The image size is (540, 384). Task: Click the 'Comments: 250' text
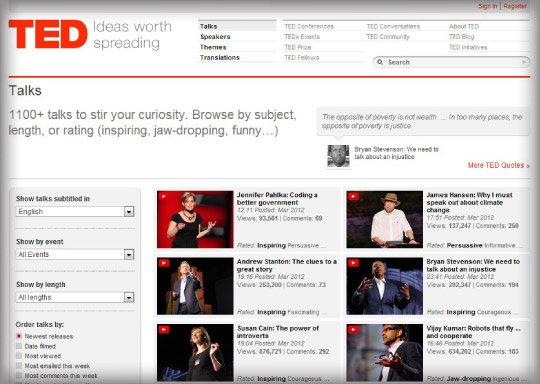[x=497, y=226]
